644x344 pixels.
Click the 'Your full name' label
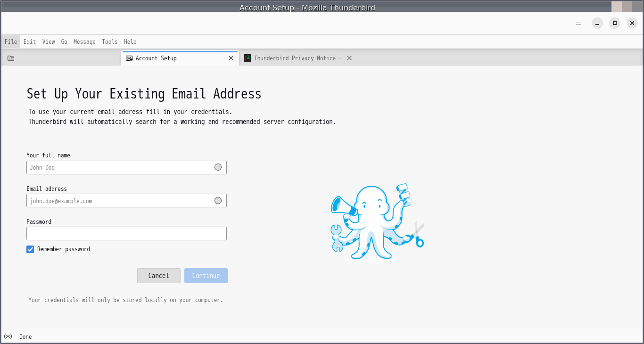coord(48,155)
